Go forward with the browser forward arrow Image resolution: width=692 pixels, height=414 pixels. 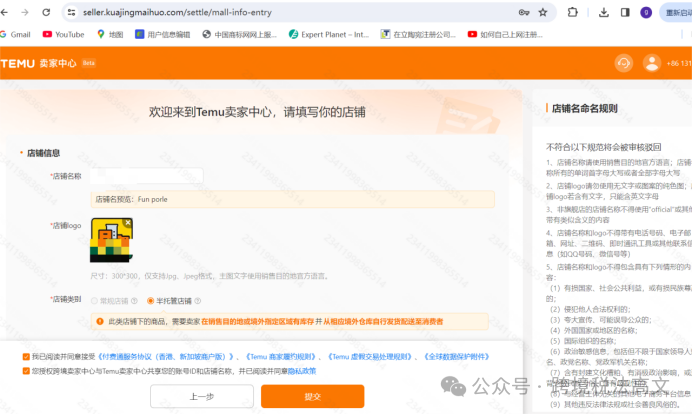(x=25, y=12)
